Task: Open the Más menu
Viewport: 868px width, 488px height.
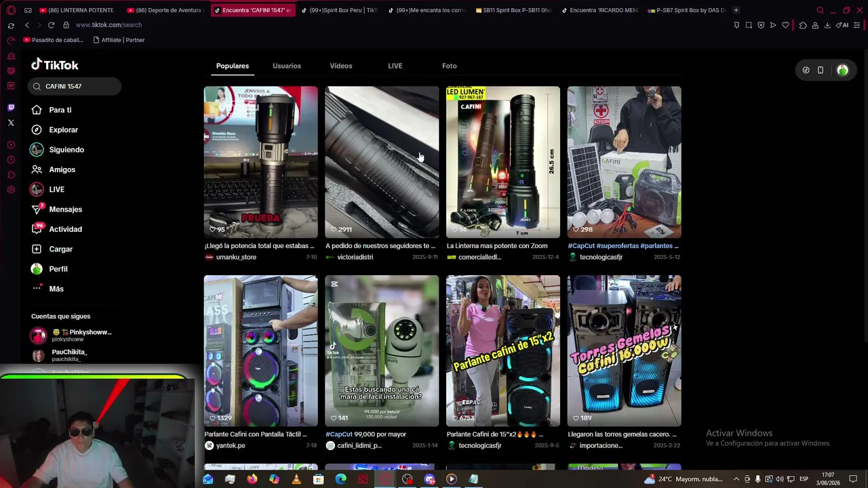Action: (x=47, y=289)
